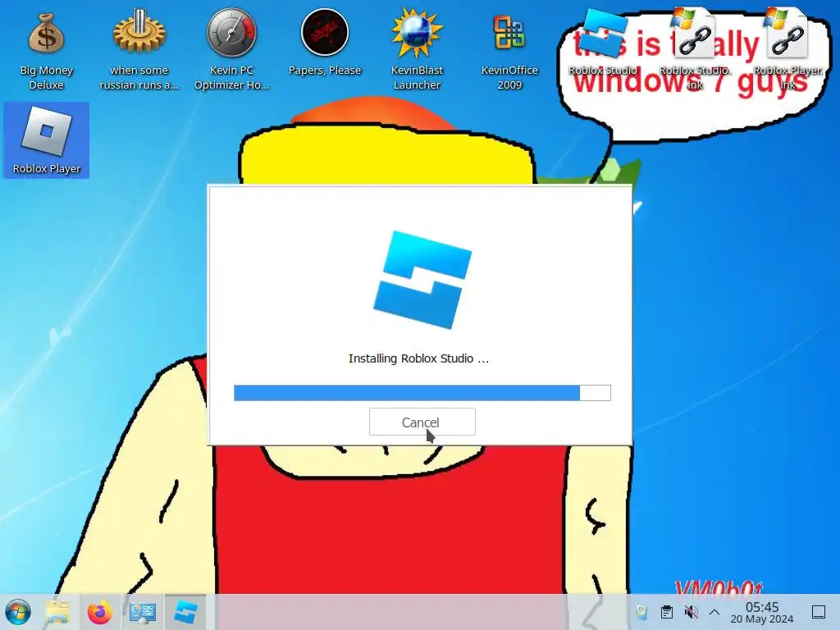This screenshot has height=630, width=840.
Task: Open the system settings taskbar icon
Action: tap(143, 612)
